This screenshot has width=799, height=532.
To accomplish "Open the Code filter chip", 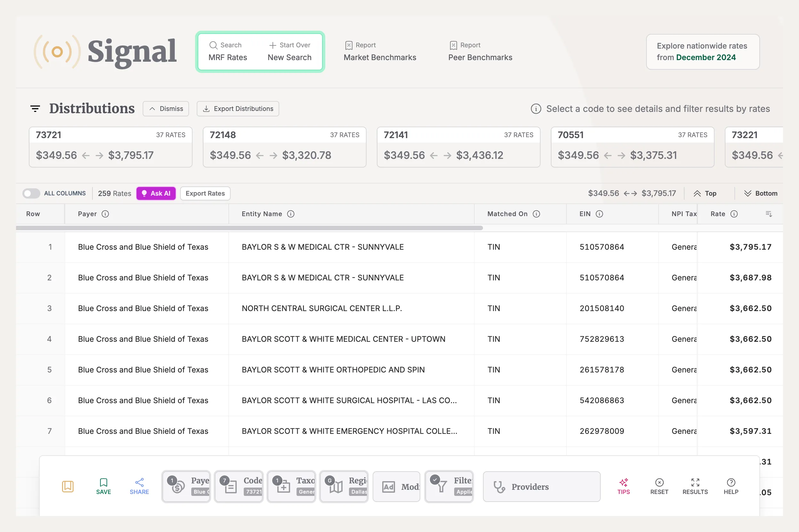I will tap(239, 487).
